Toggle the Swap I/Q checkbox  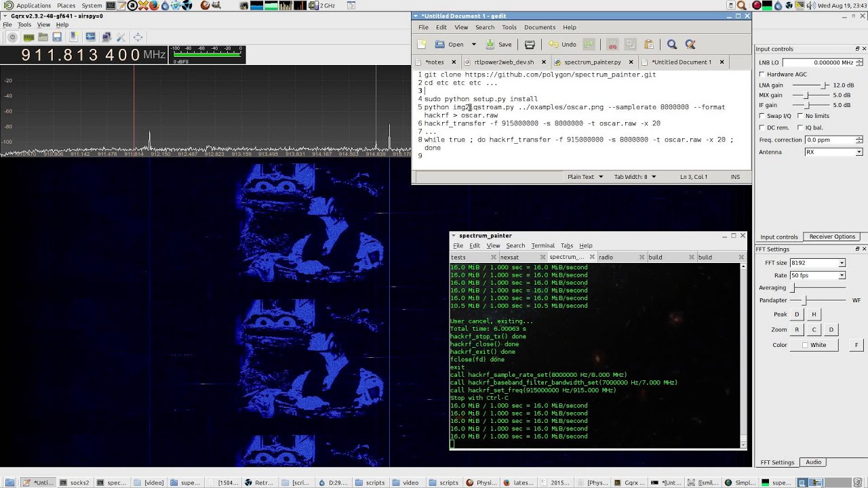[x=762, y=116]
